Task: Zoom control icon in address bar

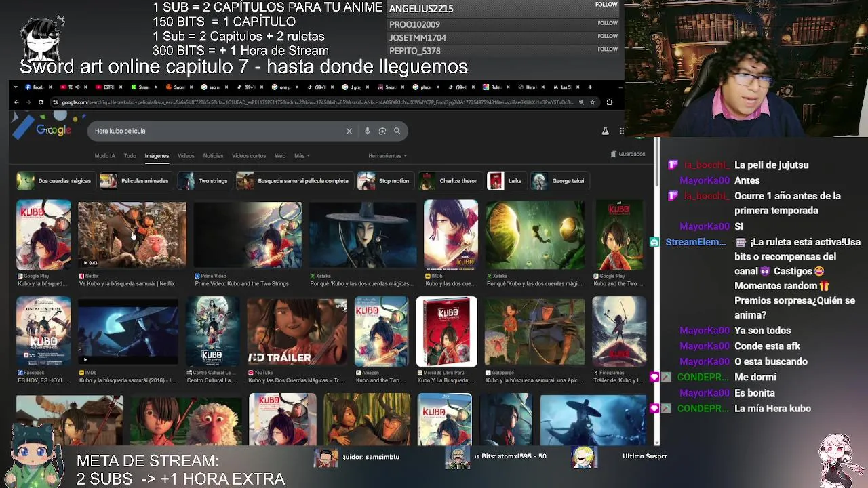Action: 581,102
